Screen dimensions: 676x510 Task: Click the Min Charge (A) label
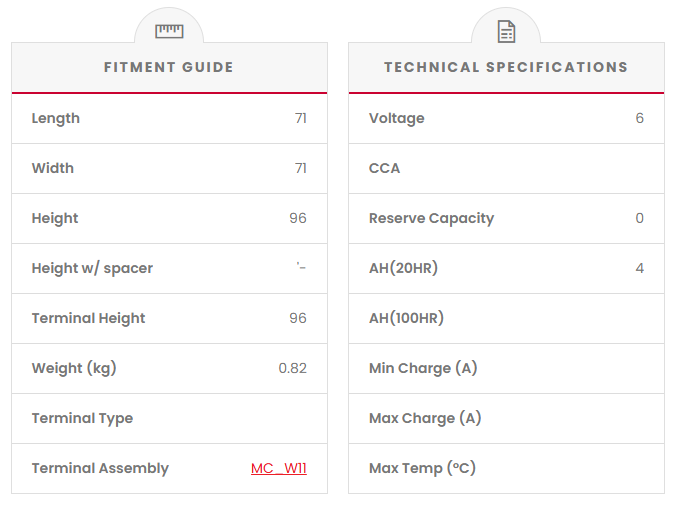(423, 368)
